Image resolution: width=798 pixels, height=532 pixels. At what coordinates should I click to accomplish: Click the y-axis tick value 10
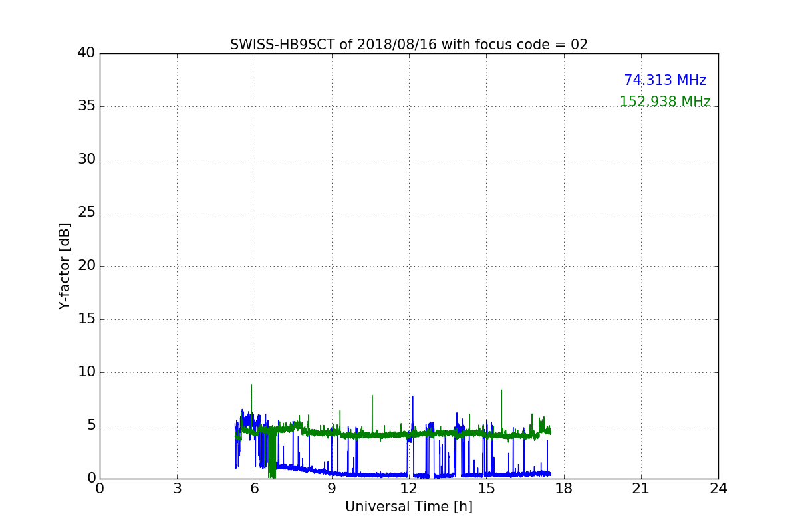(x=86, y=372)
